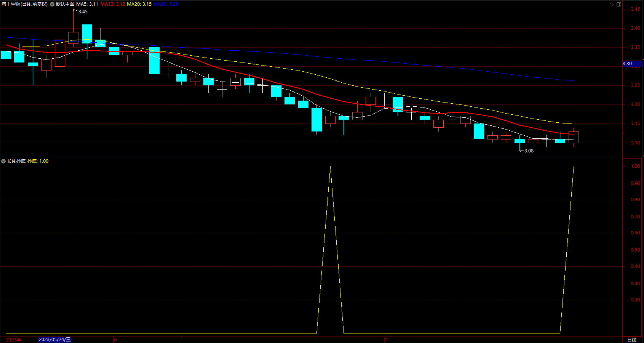Click the 海王生物 stock title
Viewport: 644px width, 343px height.
pos(25,4)
